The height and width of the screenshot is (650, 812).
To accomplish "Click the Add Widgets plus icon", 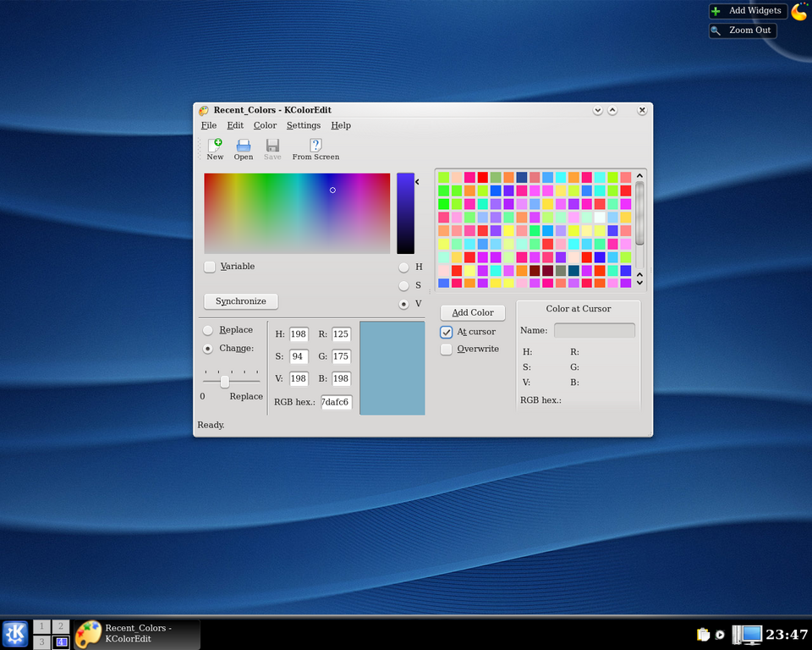I will (x=716, y=11).
